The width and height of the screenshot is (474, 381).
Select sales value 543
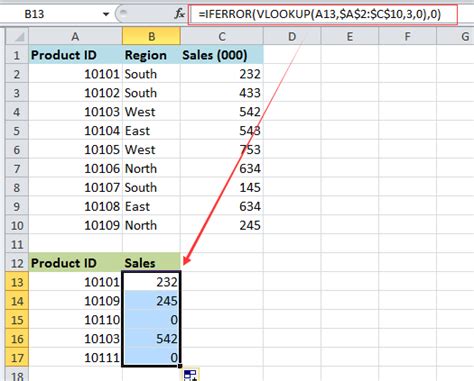(222, 130)
